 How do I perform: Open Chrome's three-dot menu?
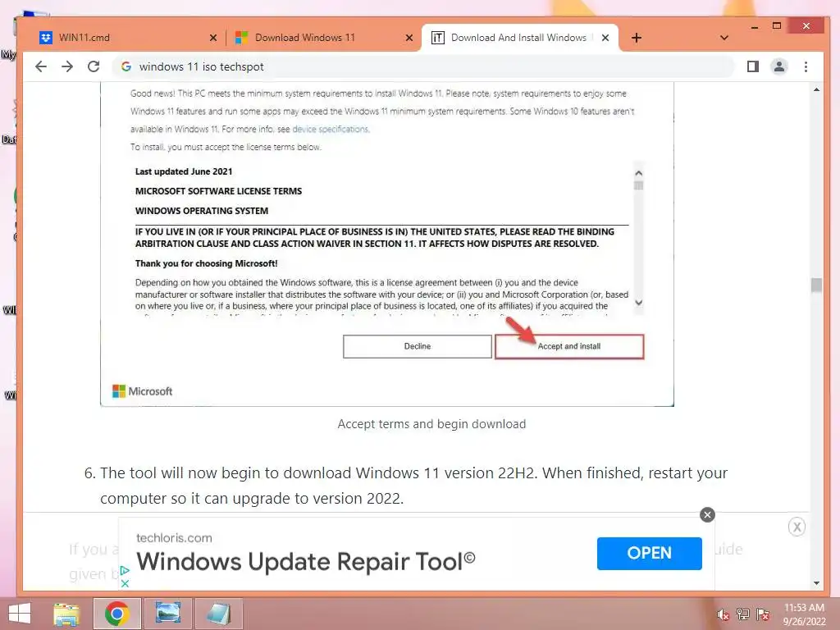tap(806, 66)
